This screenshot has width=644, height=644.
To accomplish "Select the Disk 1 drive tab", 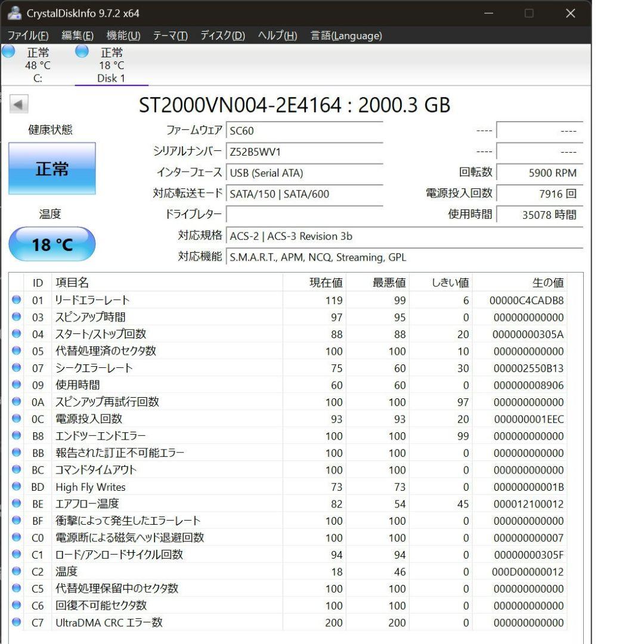I will click(112, 66).
